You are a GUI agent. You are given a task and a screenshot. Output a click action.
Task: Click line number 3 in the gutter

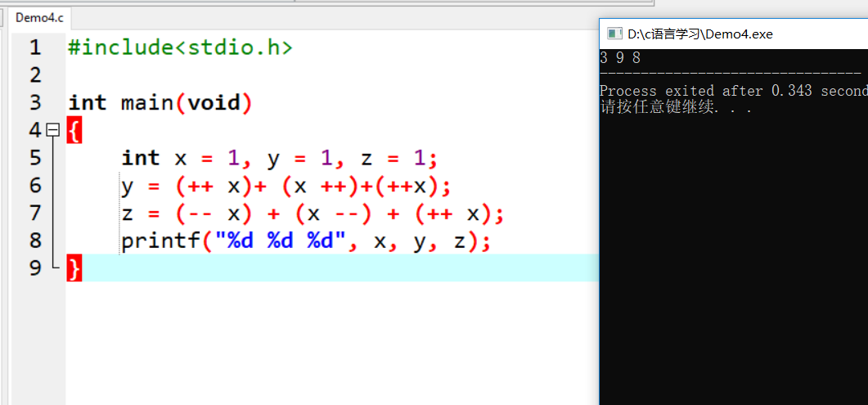click(35, 103)
